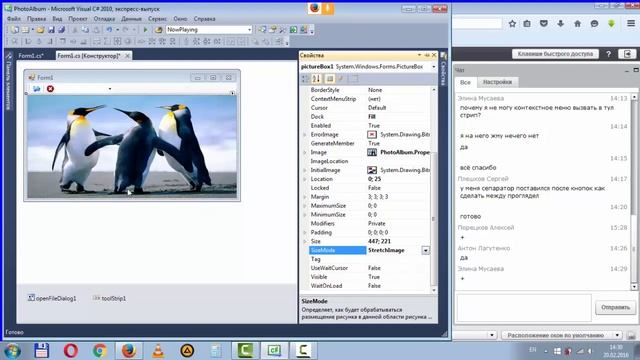
Task: Click the red X button on Form1 toolstrip
Action: (50, 89)
